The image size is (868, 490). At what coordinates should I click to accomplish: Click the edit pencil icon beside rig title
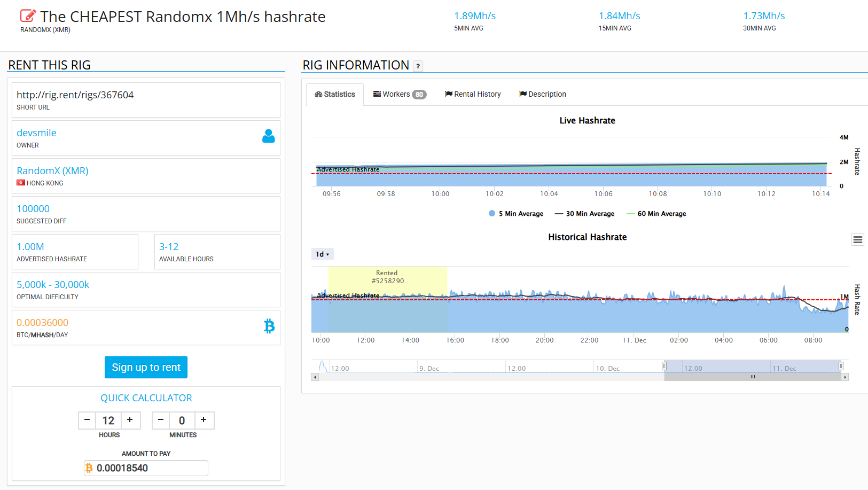click(x=28, y=16)
